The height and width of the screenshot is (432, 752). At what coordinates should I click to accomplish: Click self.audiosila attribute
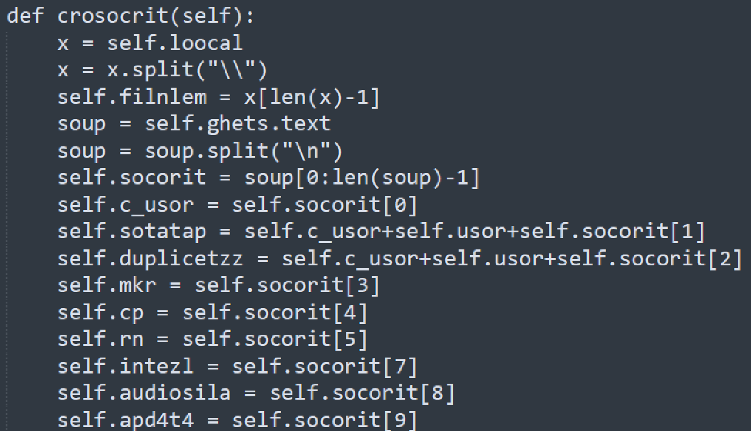[x=144, y=393]
